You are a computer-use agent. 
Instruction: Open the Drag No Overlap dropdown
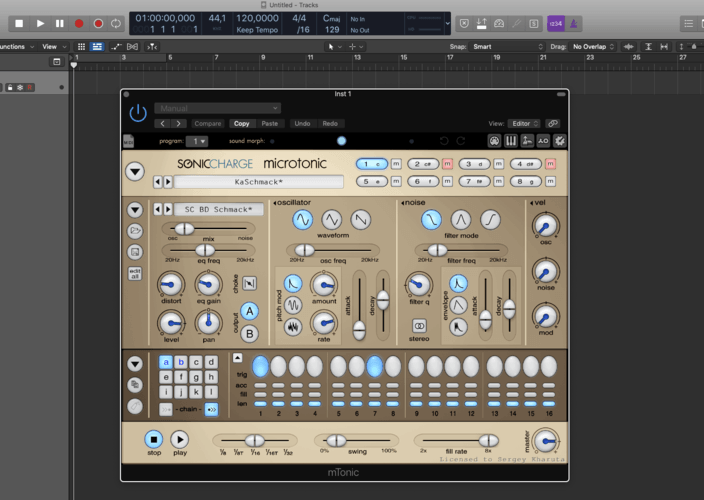coord(593,47)
